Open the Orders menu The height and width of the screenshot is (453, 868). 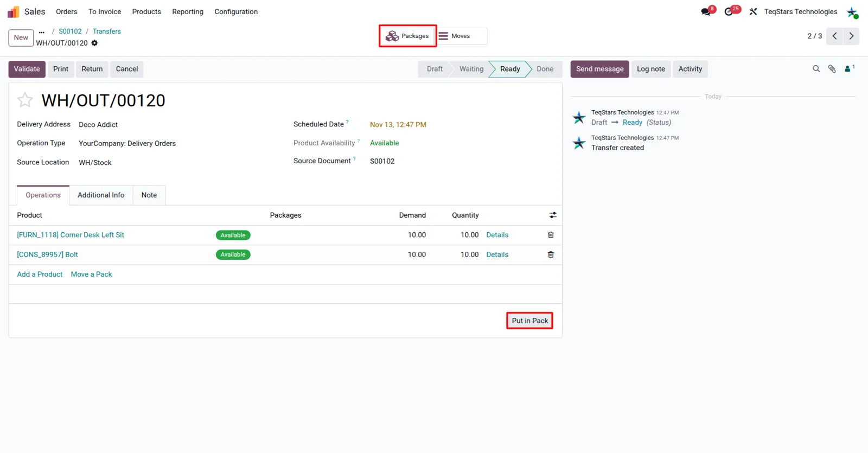pyautogui.click(x=67, y=11)
